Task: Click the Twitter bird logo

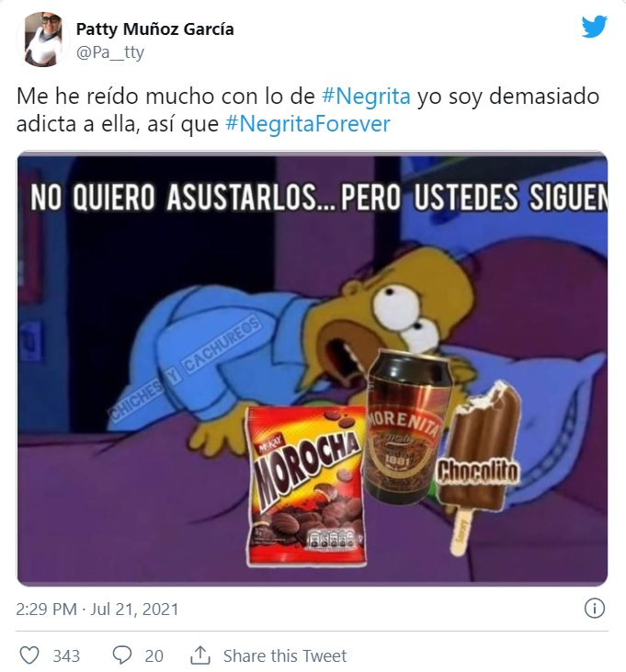Action: tap(595, 27)
